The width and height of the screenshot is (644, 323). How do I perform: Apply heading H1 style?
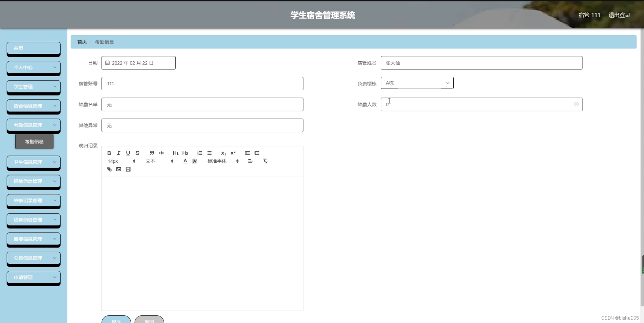(x=176, y=153)
